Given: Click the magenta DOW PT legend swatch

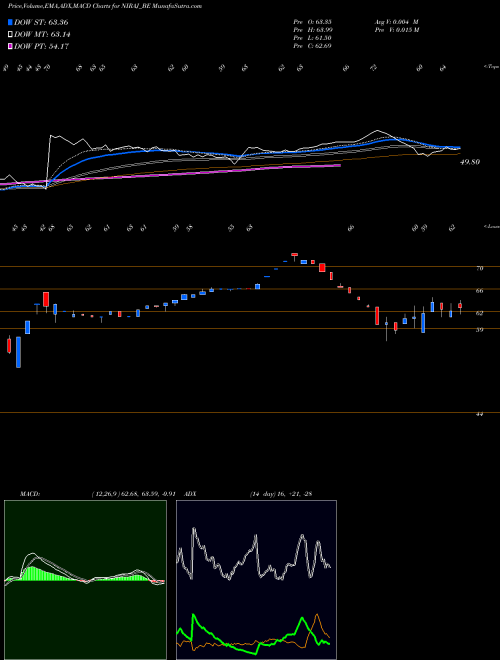Looking at the screenshot, I should pos(10,46).
